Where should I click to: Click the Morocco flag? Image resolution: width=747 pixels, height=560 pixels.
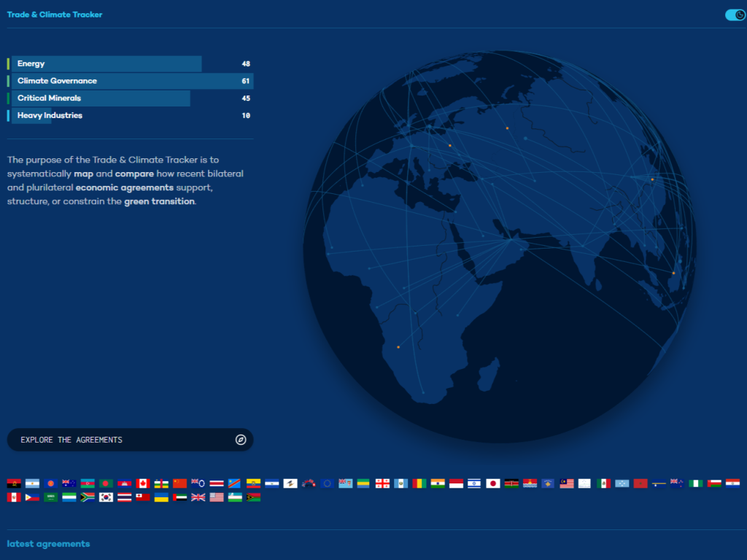coord(640,483)
